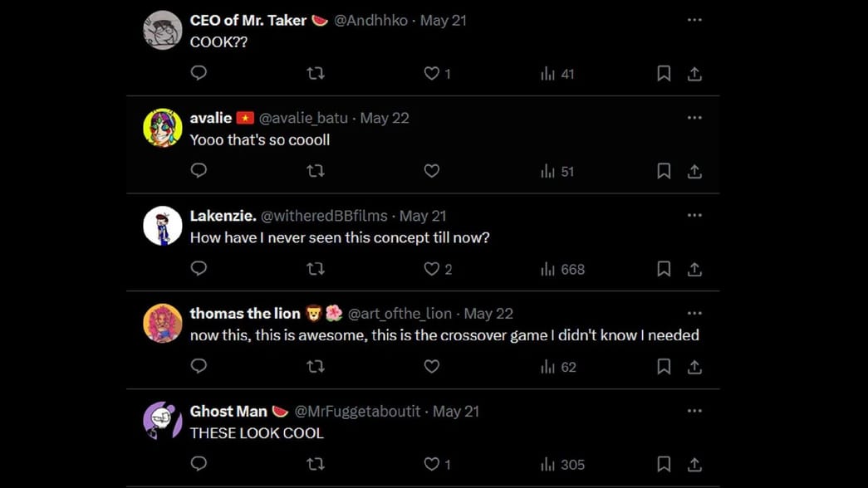Open the @witheredBBfilms profile handle
Image resolution: width=868 pixels, height=488 pixels.
324,216
